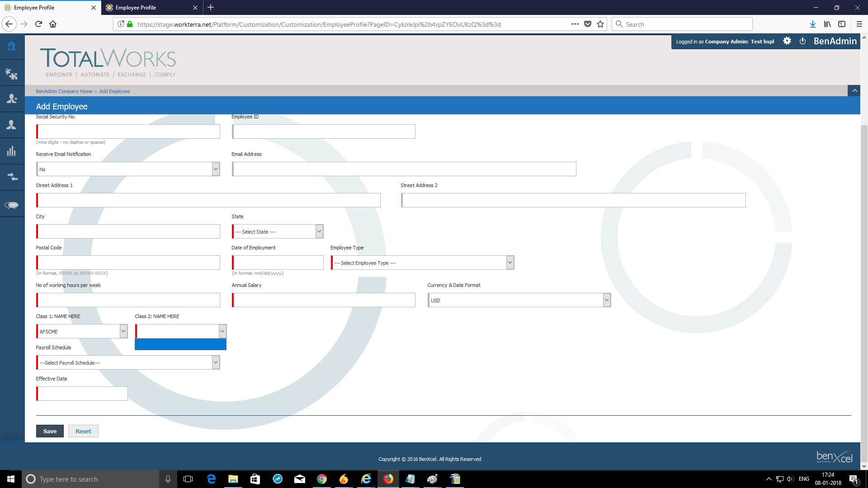Collapse the header with the up chevron
The image size is (868, 488).
point(854,91)
